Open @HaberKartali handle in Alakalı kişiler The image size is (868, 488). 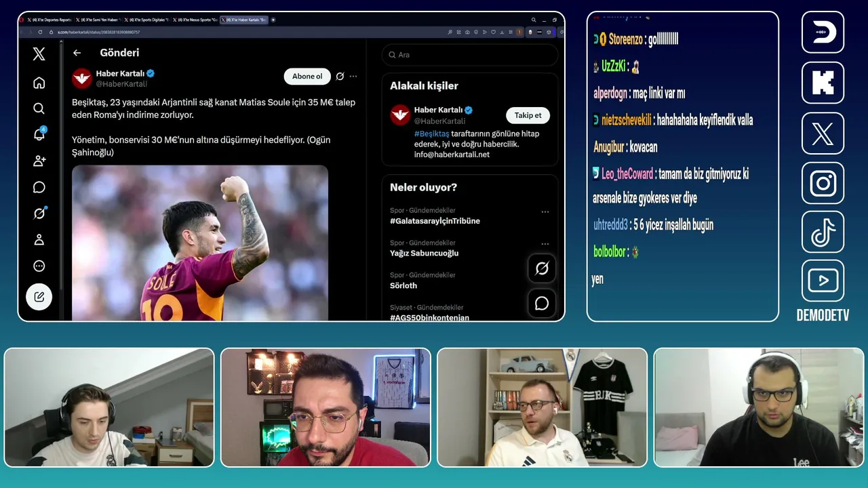[439, 121]
